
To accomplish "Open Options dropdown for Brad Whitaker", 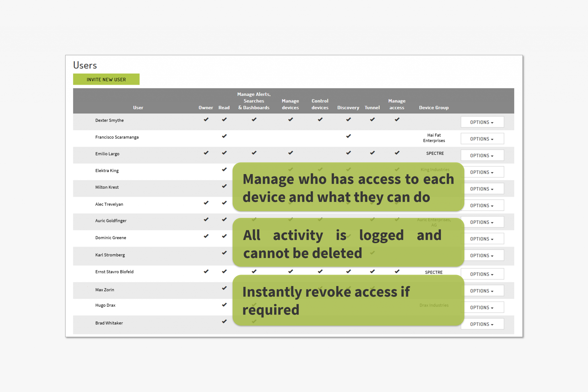I will (x=482, y=324).
